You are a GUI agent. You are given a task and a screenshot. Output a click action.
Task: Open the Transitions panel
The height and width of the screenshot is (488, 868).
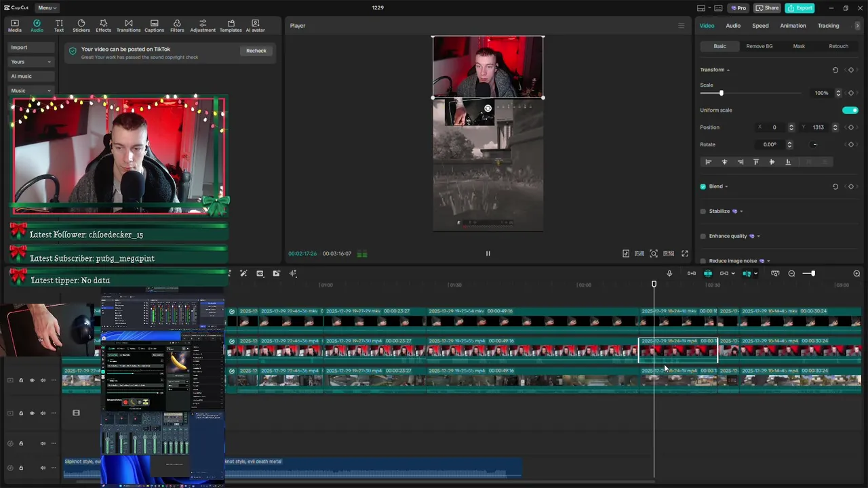pos(129,26)
